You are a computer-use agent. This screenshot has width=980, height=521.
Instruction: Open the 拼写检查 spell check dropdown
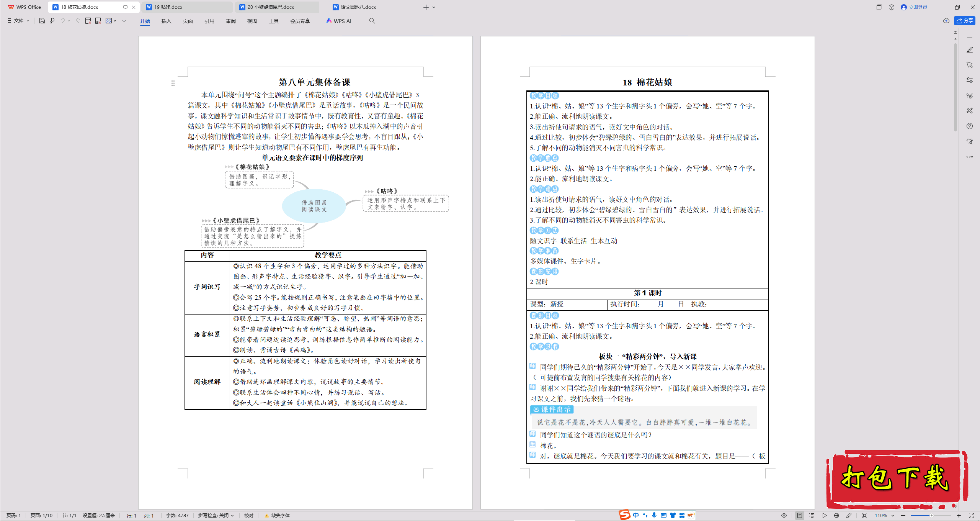pos(216,516)
